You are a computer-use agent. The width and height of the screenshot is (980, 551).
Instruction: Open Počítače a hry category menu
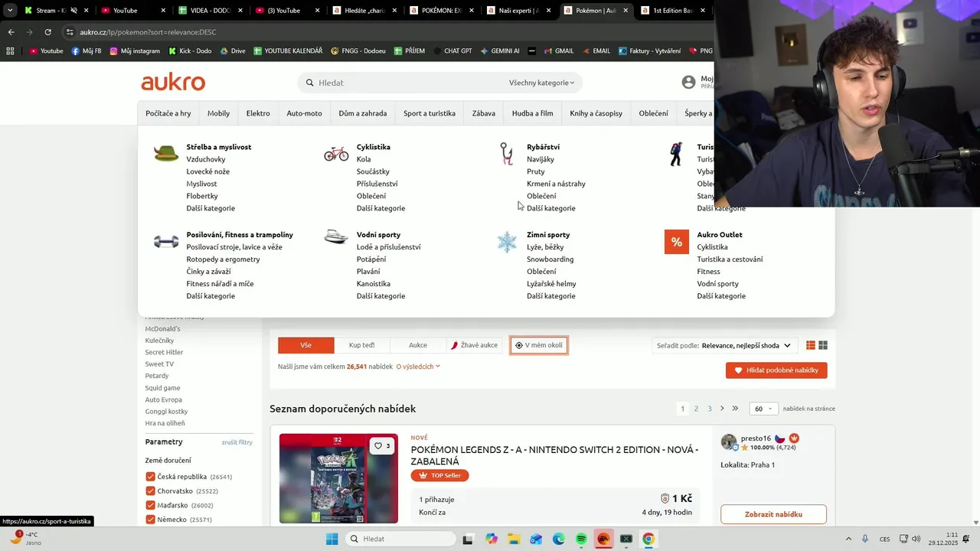tap(168, 113)
